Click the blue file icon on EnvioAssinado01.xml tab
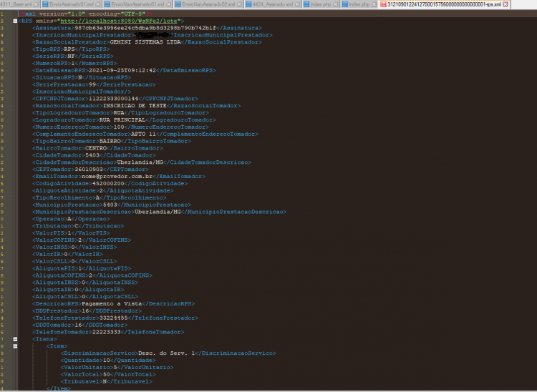This screenshot has height=392, width=537. click(45, 4)
